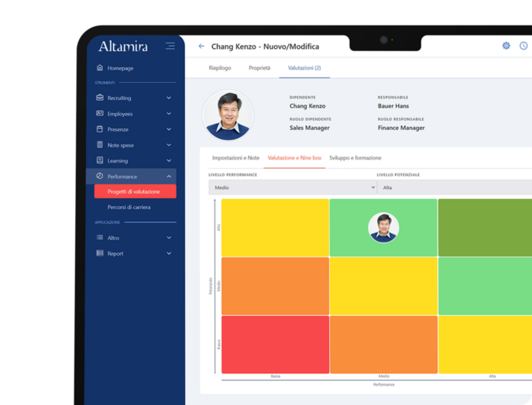Screen dimensions: 532x405
Task: Select the dark green top-right nine box cell
Action: [x=486, y=228]
